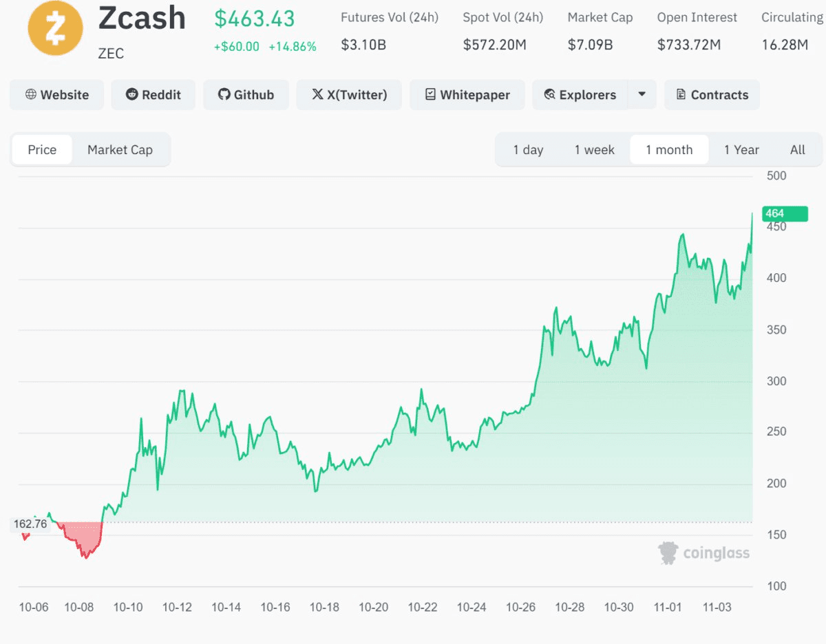Select the 1 day timeframe

(528, 150)
